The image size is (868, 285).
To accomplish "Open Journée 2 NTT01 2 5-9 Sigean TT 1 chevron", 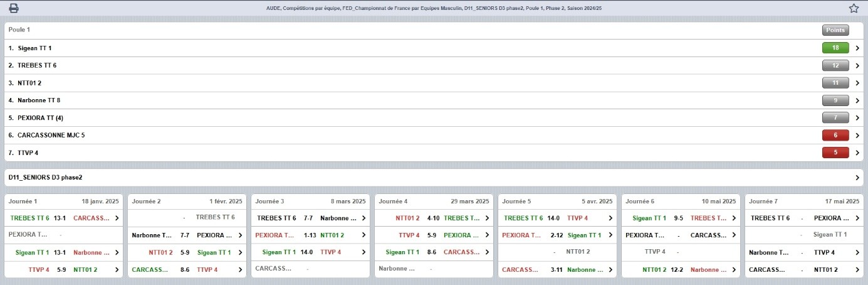I will (240, 252).
